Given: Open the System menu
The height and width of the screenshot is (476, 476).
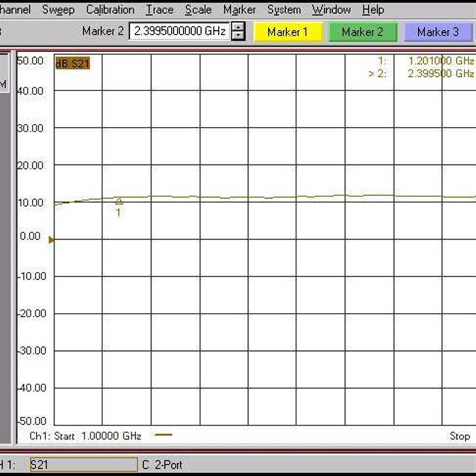Looking at the screenshot, I should pyautogui.click(x=284, y=10).
